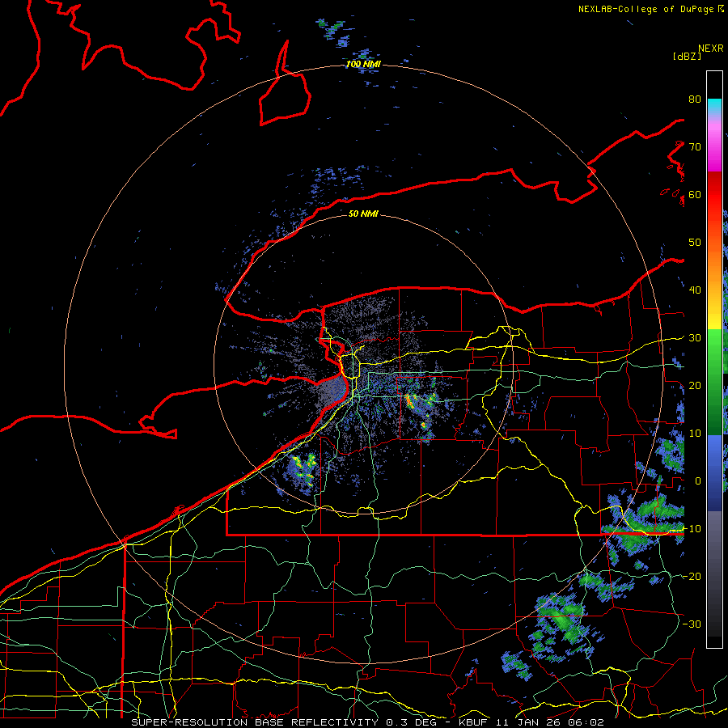Click the 100 NMI range ring label

(363, 64)
